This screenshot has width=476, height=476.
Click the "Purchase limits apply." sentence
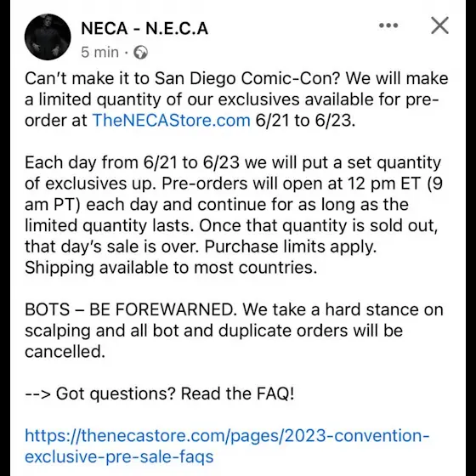[x=291, y=246]
